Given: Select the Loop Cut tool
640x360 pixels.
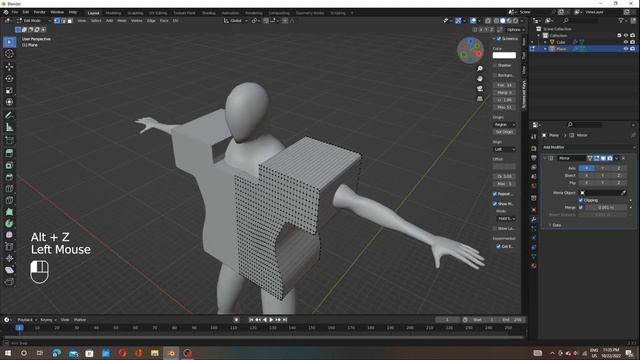Looking at the screenshot, I should (x=9, y=189).
